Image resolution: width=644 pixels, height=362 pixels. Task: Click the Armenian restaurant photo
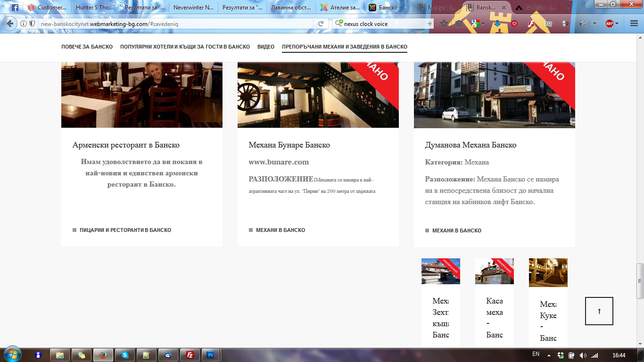(142, 95)
